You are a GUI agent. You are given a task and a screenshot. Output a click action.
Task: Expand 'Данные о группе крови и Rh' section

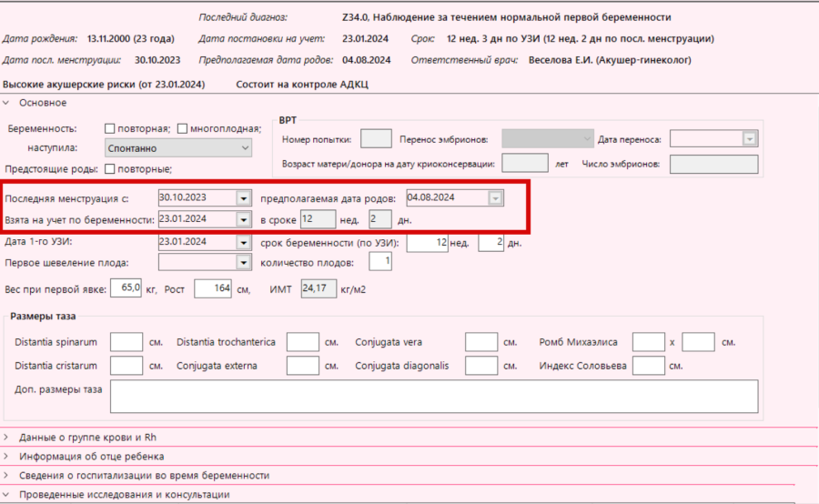pos(6,437)
